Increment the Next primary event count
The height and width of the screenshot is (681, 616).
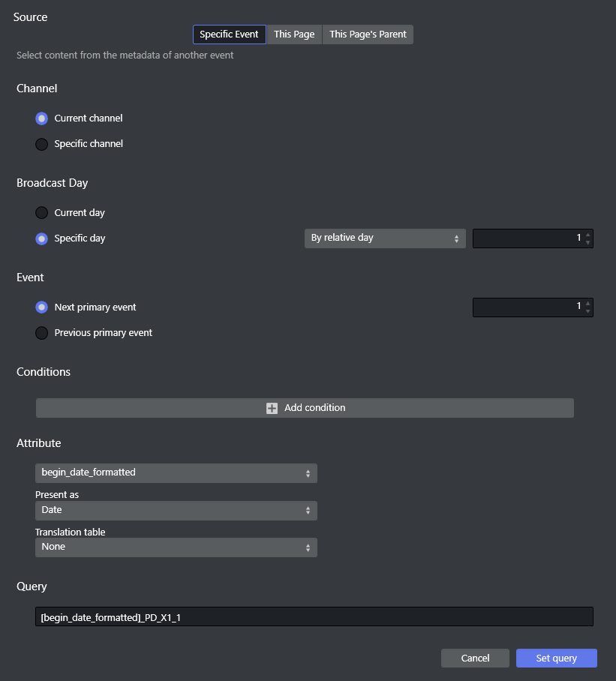(587, 304)
